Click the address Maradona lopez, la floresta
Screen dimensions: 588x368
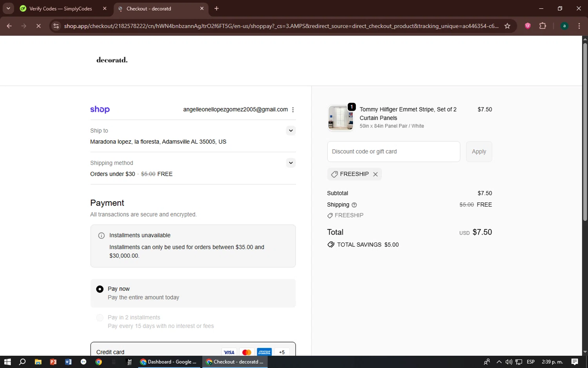[158, 142]
